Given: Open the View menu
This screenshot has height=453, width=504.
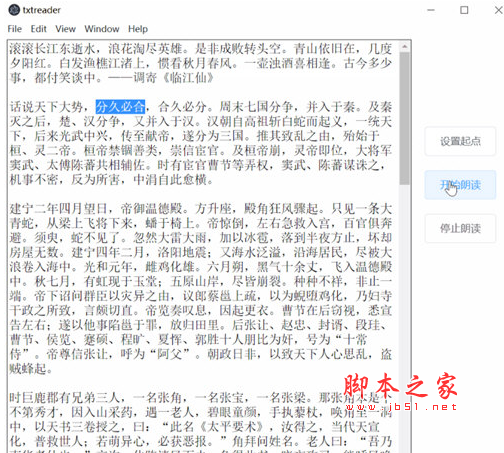Looking at the screenshot, I should [65, 29].
